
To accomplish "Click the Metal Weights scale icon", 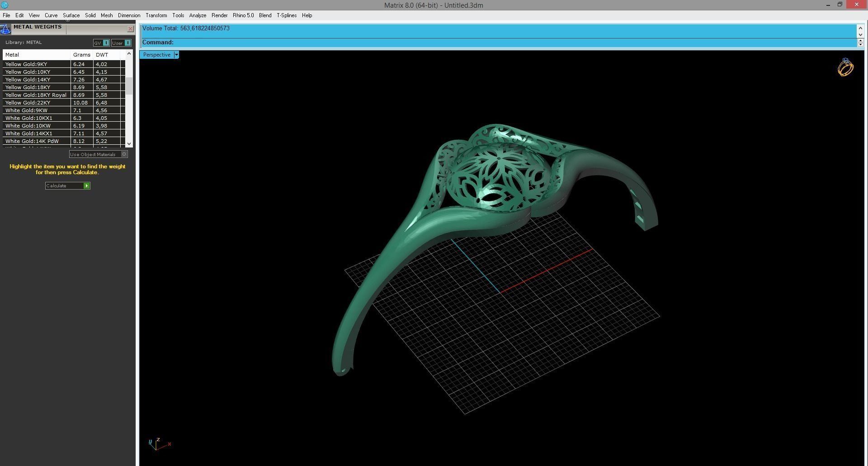I will coord(5,29).
